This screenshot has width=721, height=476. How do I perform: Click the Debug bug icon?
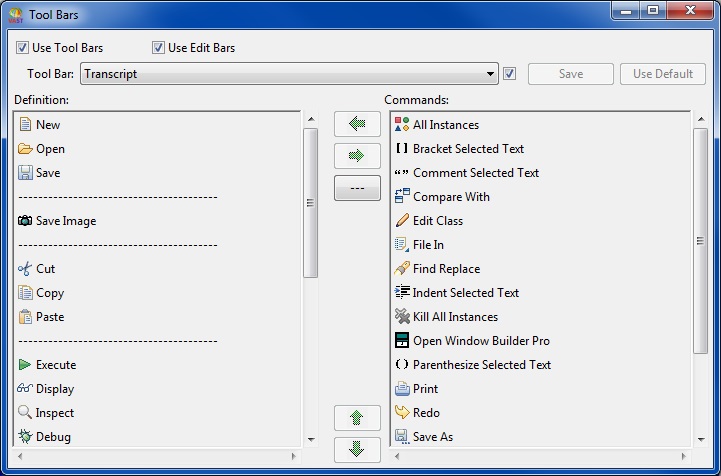coord(25,437)
